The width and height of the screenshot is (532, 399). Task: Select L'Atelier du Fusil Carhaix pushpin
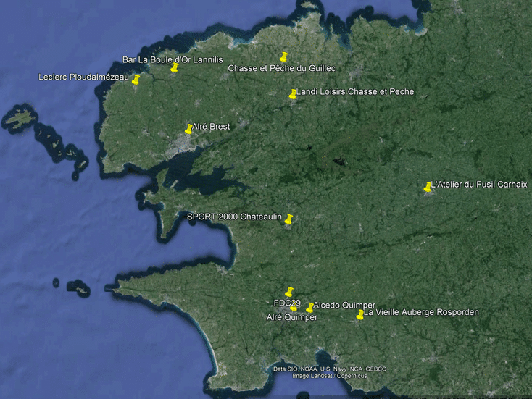[428, 186]
